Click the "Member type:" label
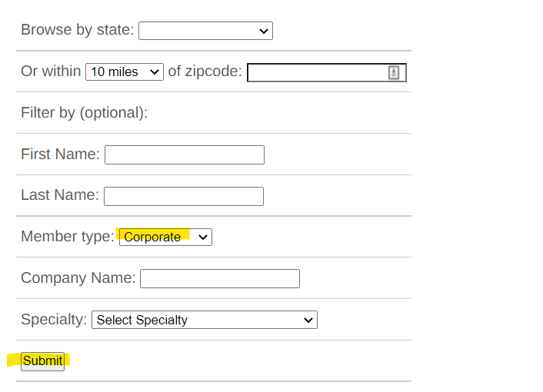Image resolution: width=543 pixels, height=392 pixels. 68,237
